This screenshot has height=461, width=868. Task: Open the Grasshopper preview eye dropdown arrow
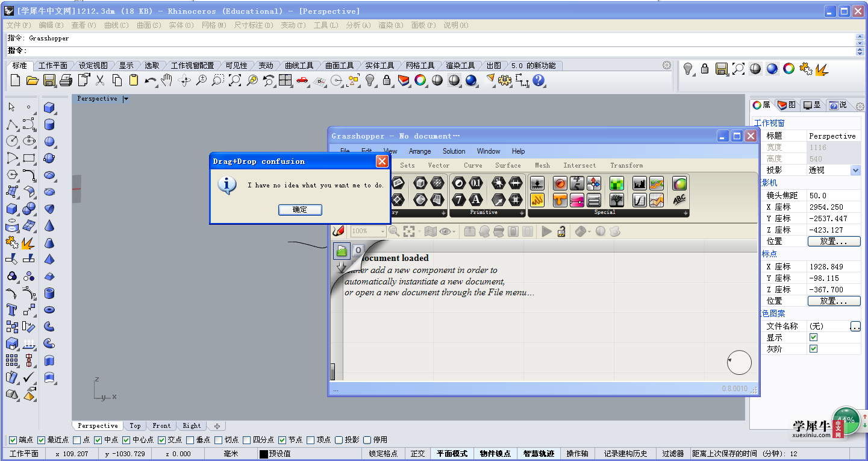pos(453,231)
